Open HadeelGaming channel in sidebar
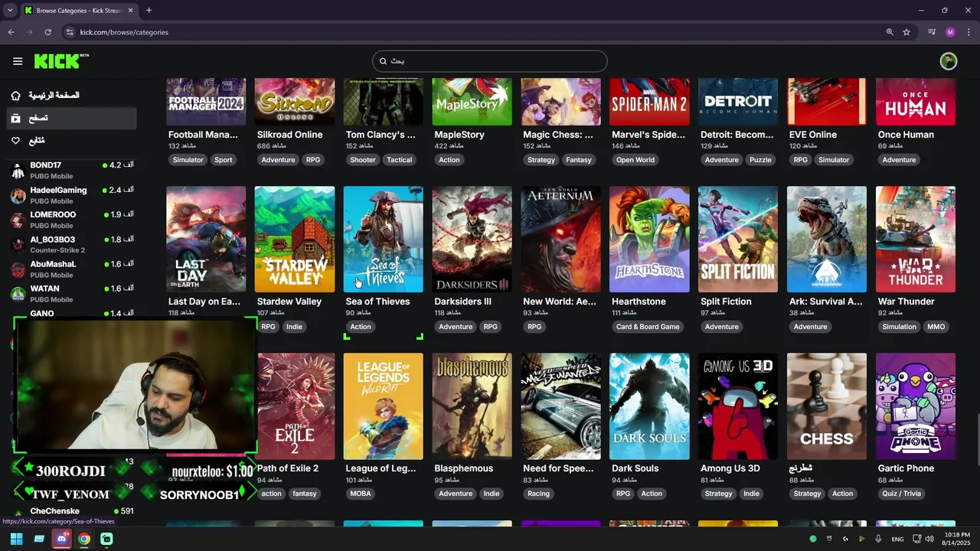This screenshot has height=551, width=980. click(73, 195)
